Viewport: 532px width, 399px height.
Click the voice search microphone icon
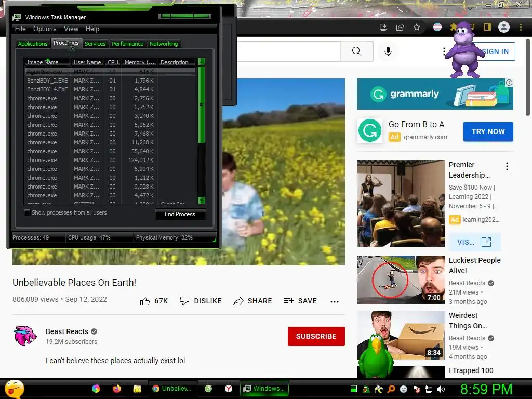388,51
